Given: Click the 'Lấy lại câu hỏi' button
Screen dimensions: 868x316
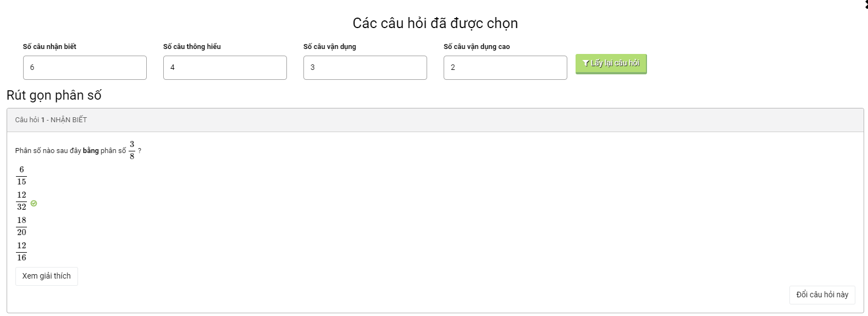Looking at the screenshot, I should point(611,64).
